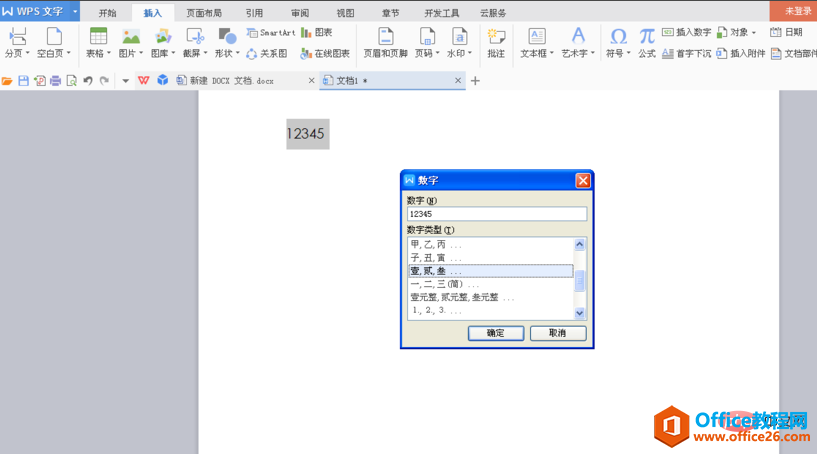Screen dimensions: 817x454
Task: Expand the page break (分页) dropdown arrow
Action: [28, 53]
